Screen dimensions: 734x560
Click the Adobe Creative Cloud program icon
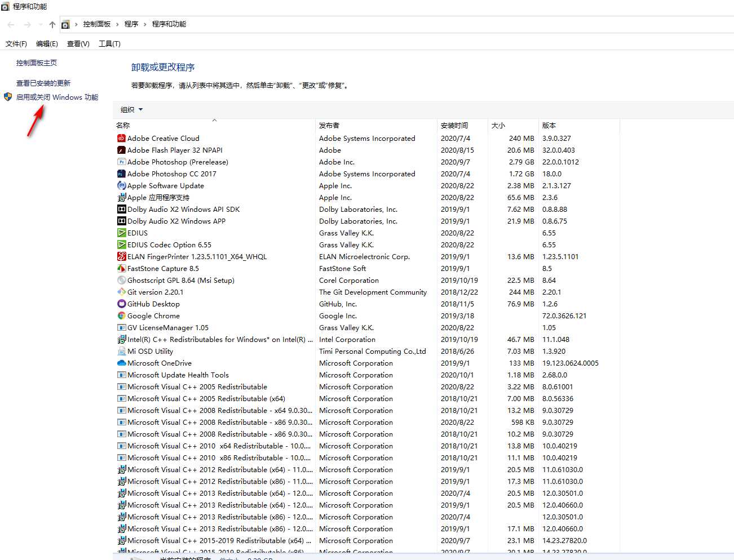click(x=121, y=138)
